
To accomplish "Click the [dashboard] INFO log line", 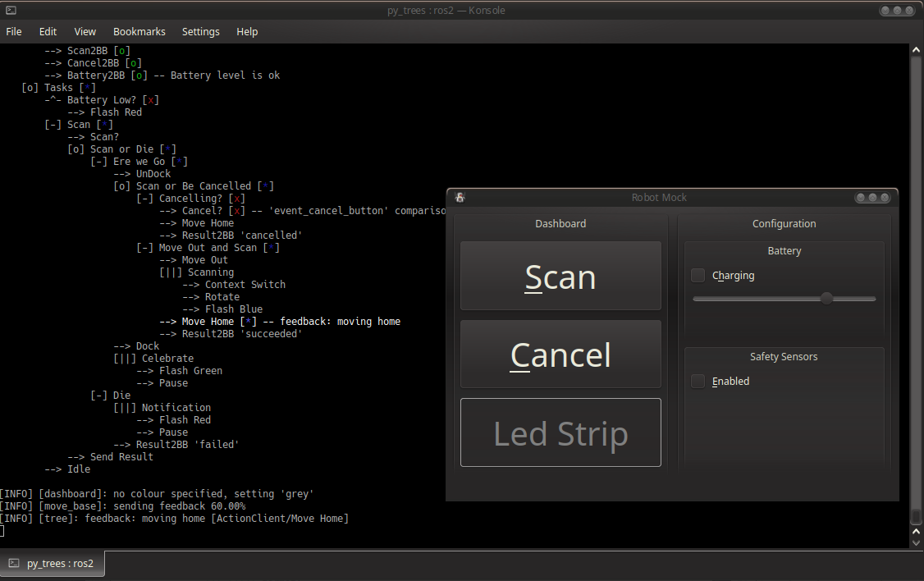I will tap(156, 494).
